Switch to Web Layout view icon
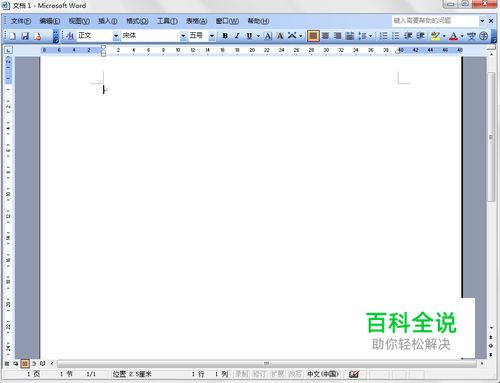The image size is (500, 383). click(16, 364)
